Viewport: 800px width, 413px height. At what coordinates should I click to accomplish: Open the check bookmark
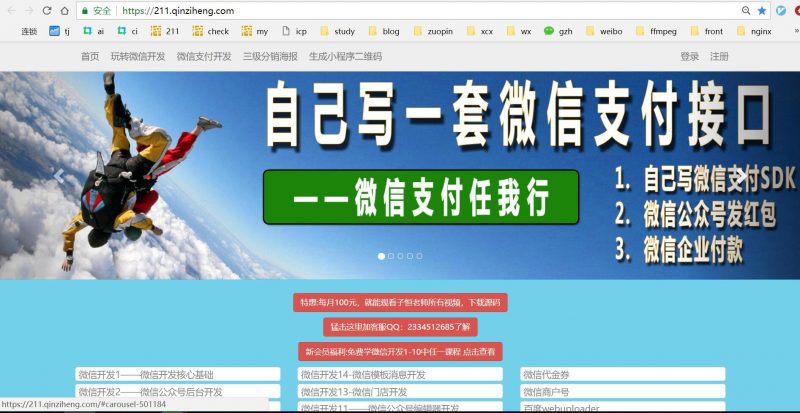coord(211,31)
